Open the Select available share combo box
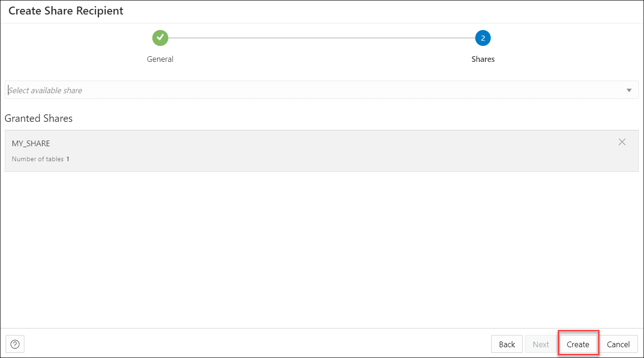 tap(322, 89)
